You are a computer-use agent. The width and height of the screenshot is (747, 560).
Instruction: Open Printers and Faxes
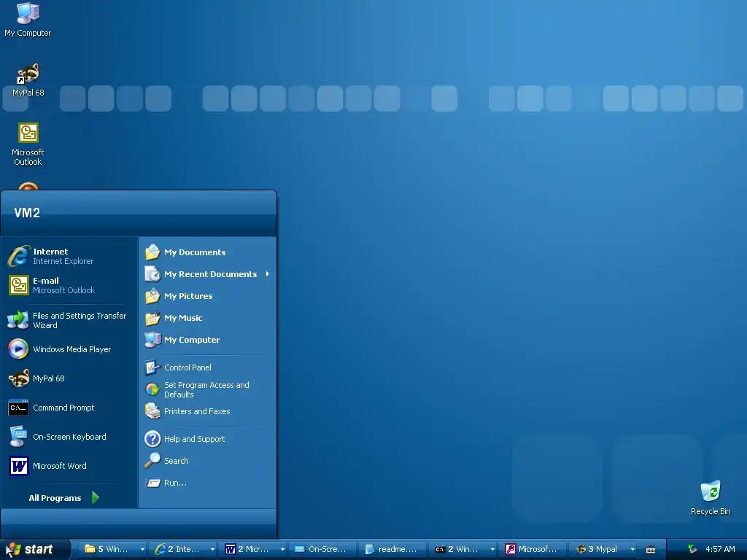click(207, 411)
